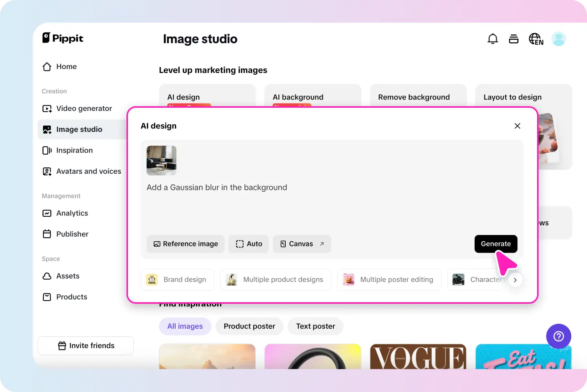
Task: Switch to the Text poster tab
Action: [x=315, y=326]
